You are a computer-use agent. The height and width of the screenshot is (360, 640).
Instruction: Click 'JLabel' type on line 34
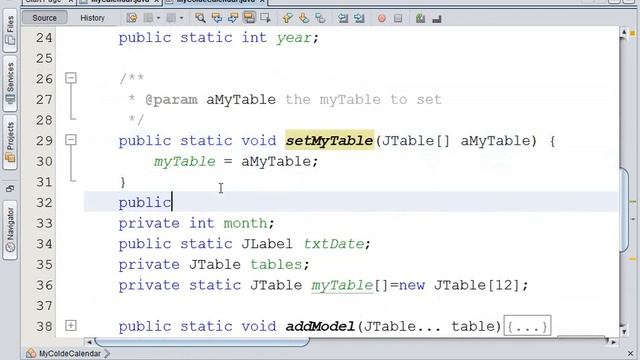[267, 244]
